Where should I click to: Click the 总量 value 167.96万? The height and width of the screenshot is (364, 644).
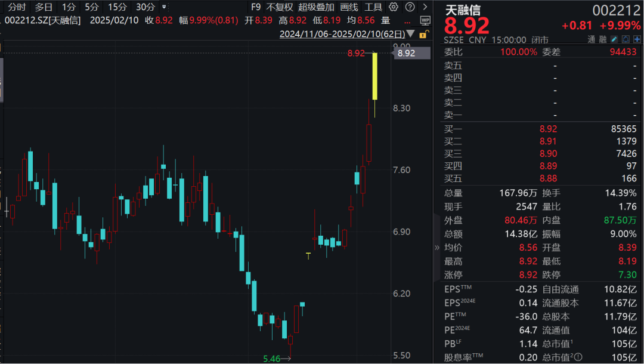pyautogui.click(x=518, y=193)
